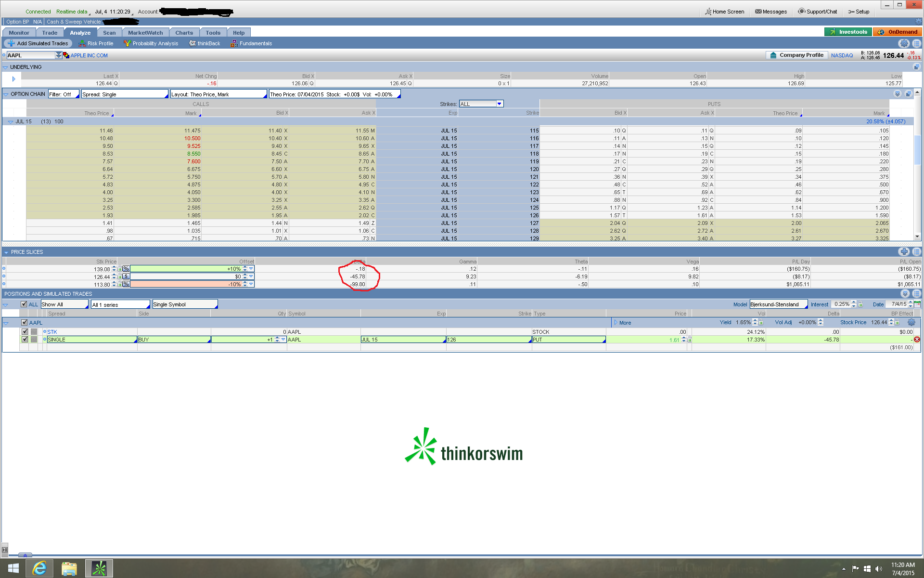Click the account bar gear icon
The height and width of the screenshot is (578, 924).
[x=919, y=22]
